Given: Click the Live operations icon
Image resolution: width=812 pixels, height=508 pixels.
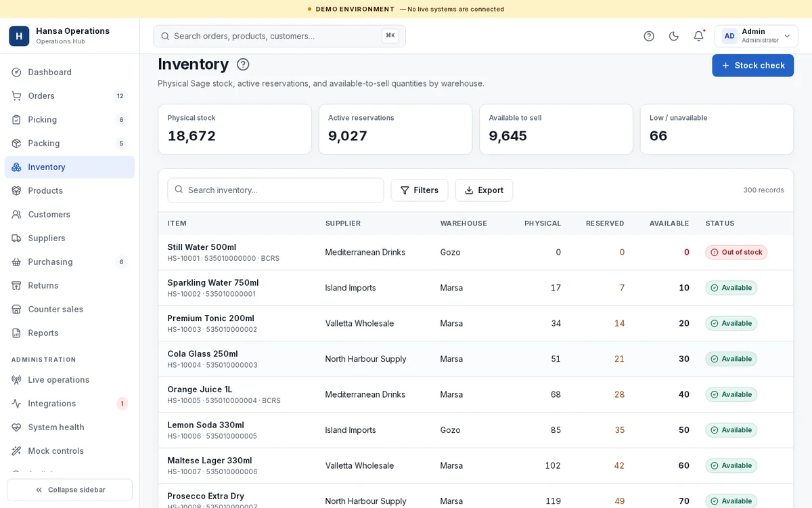Looking at the screenshot, I should click(x=16, y=379).
